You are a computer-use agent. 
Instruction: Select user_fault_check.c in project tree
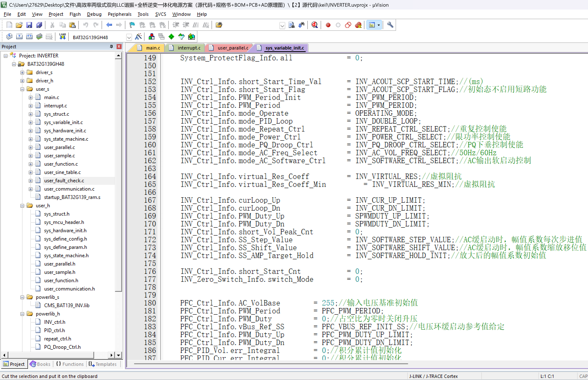click(x=64, y=181)
